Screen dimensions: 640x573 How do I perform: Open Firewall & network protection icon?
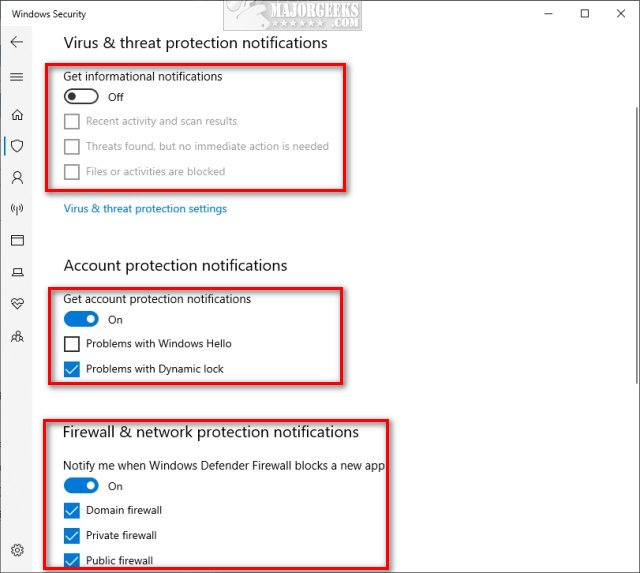[x=17, y=209]
